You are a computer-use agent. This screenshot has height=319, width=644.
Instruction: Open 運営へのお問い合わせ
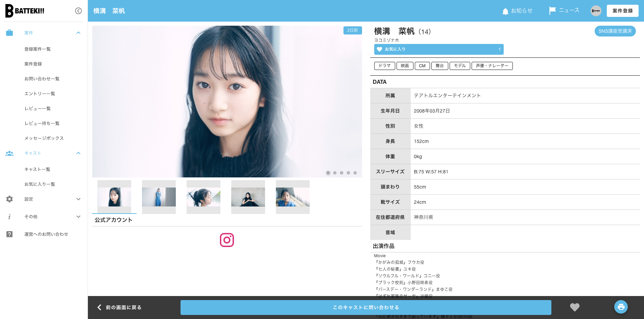[x=46, y=234]
